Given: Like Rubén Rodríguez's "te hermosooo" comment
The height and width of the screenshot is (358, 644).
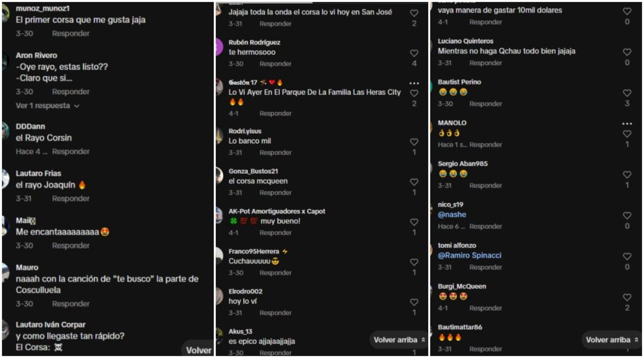Looking at the screenshot, I should tap(414, 53).
